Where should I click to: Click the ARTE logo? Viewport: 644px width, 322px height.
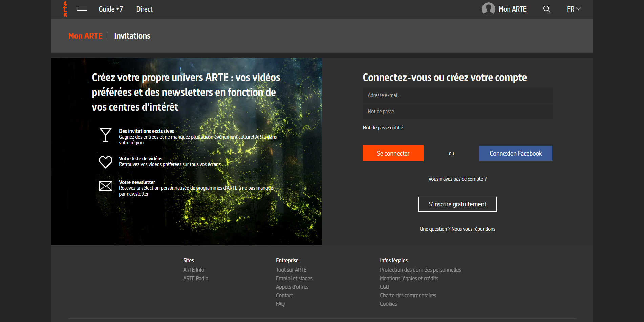tap(65, 9)
